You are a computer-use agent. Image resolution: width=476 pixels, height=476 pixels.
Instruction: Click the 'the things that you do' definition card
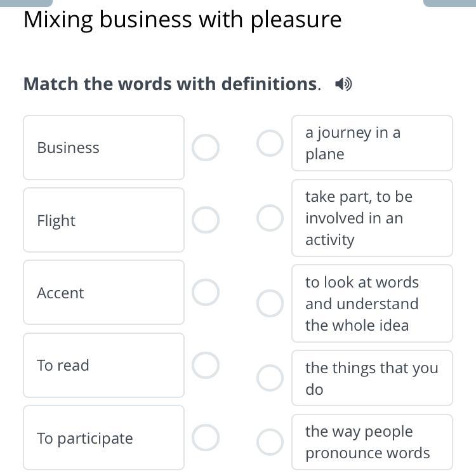pyautogui.click(x=372, y=378)
